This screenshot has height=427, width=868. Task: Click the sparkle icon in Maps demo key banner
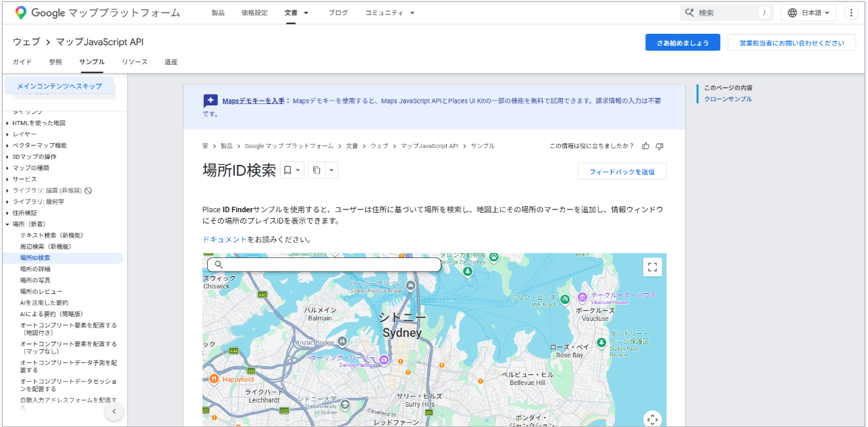pyautogui.click(x=211, y=101)
